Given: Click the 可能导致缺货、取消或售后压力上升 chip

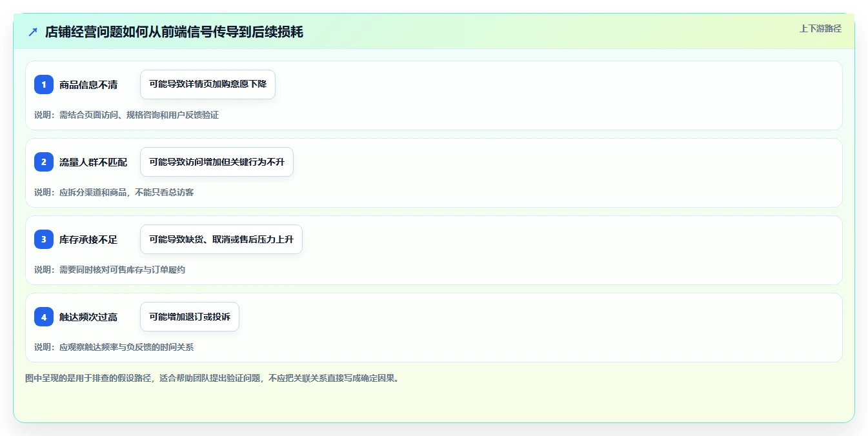Looking at the screenshot, I should tap(221, 239).
